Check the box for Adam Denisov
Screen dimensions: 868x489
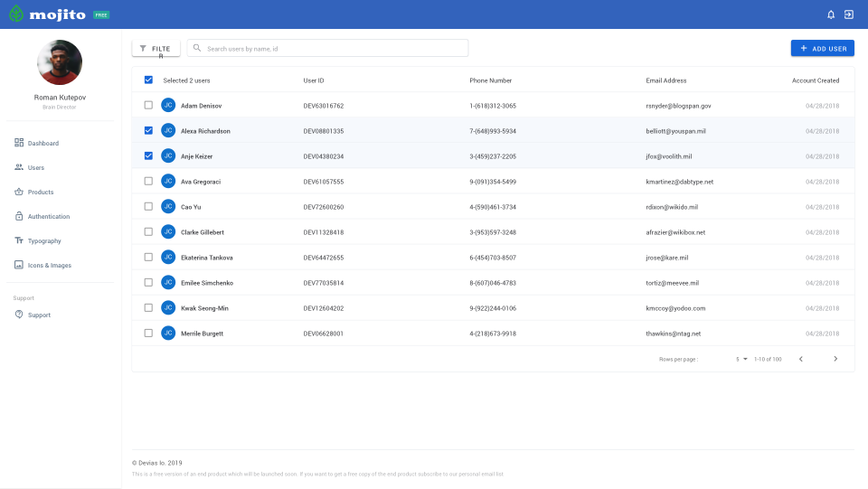(148, 106)
